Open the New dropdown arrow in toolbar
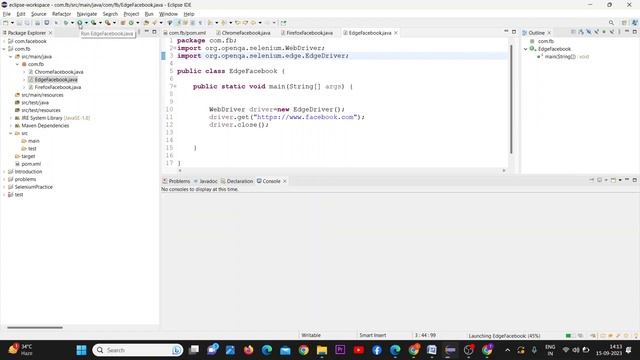 coord(12,23)
